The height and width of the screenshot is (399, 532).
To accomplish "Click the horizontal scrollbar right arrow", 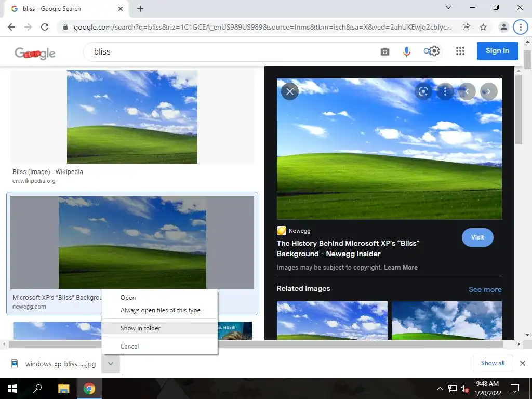I will [x=519, y=344].
